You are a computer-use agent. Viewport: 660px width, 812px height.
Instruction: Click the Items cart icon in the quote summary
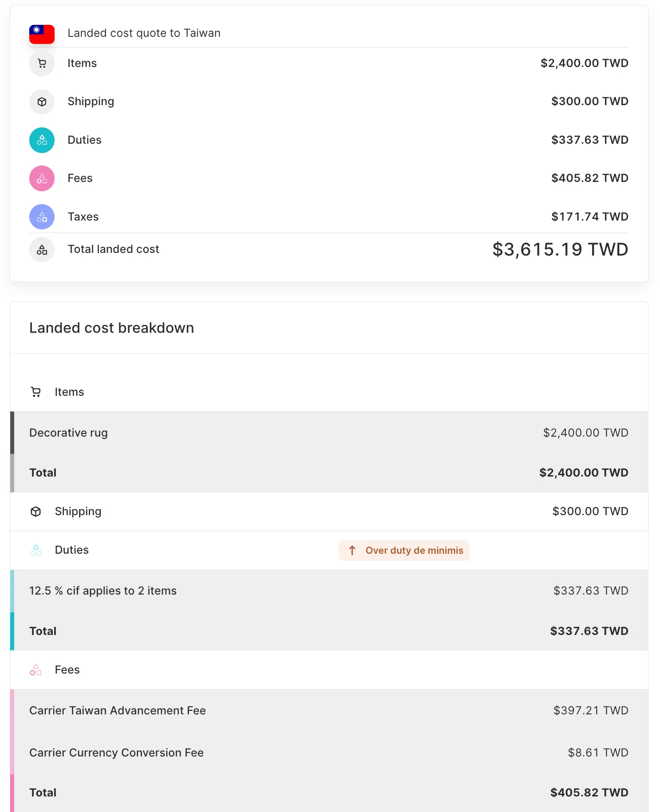(x=42, y=63)
